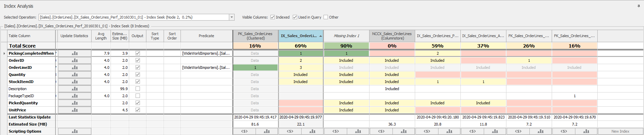Script the selected IX_Sales_OrderLi... index (22.1 MB)
The height and width of the screenshot is (135, 644).
coord(290,131)
